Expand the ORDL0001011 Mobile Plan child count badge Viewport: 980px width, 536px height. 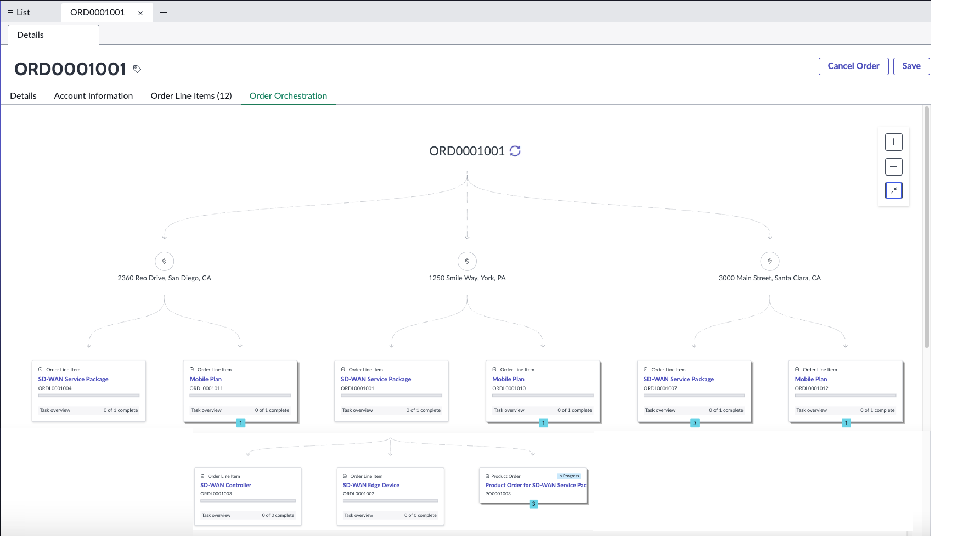(x=241, y=423)
